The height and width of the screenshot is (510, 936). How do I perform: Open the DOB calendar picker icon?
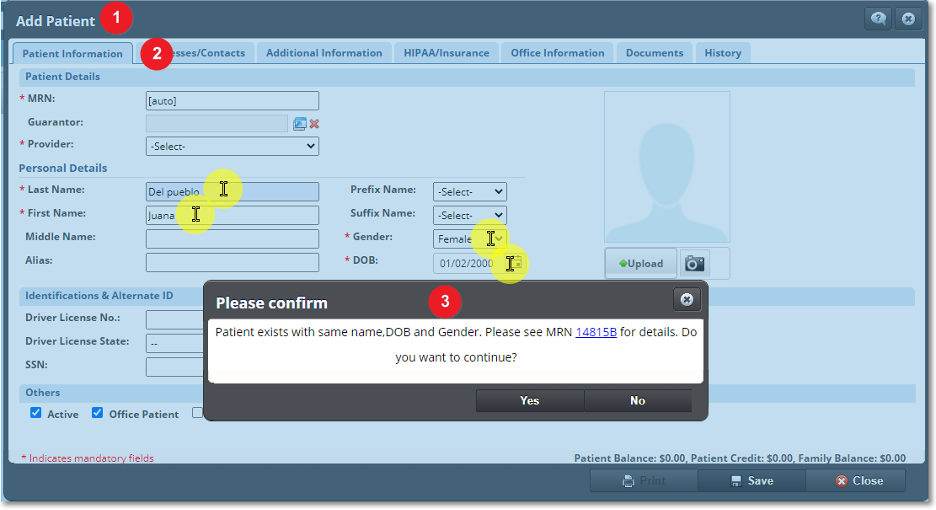516,263
